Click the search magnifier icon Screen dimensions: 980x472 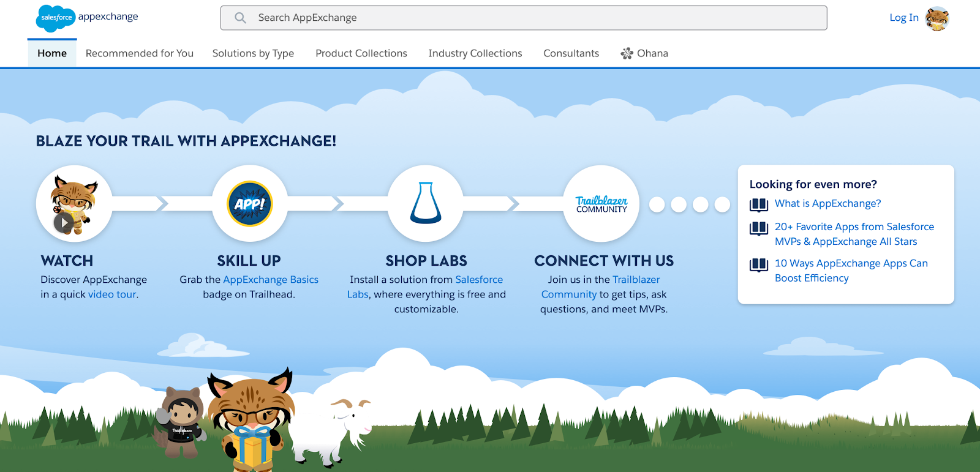241,18
